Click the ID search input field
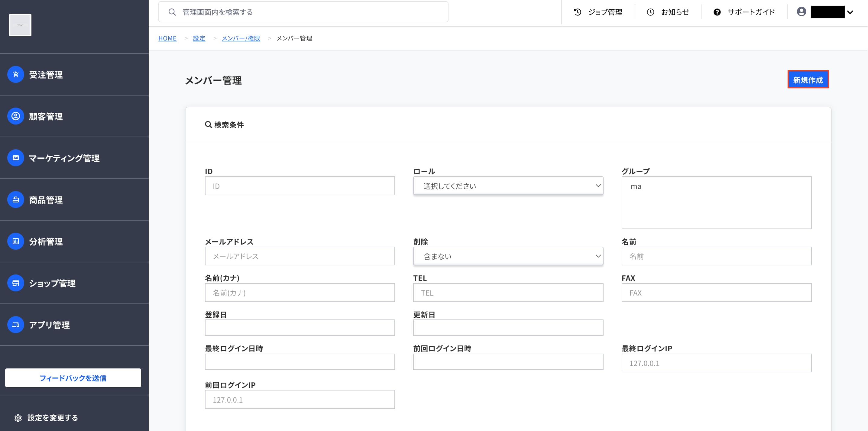 tap(299, 186)
